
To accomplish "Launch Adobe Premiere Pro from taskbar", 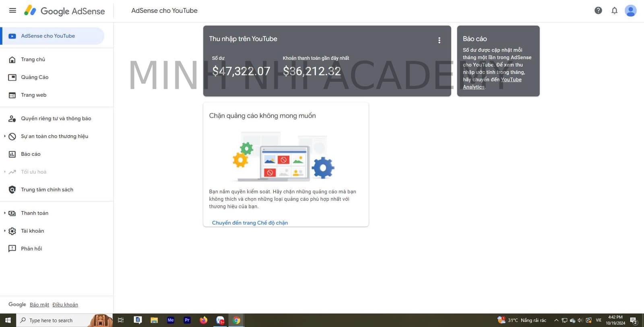I will 187,320.
